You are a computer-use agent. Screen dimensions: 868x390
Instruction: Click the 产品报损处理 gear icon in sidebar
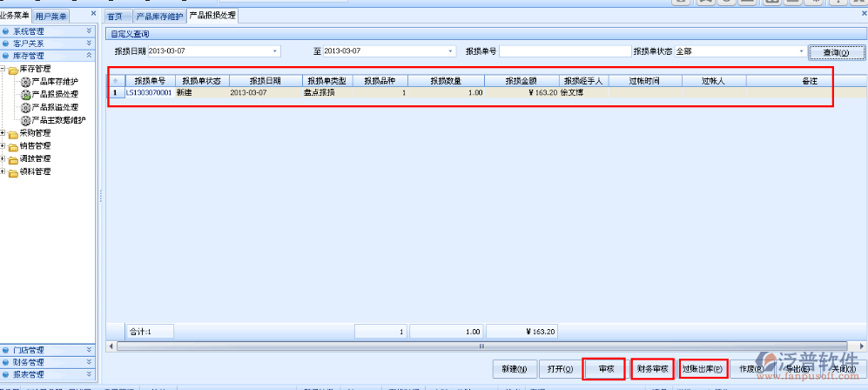25,94
